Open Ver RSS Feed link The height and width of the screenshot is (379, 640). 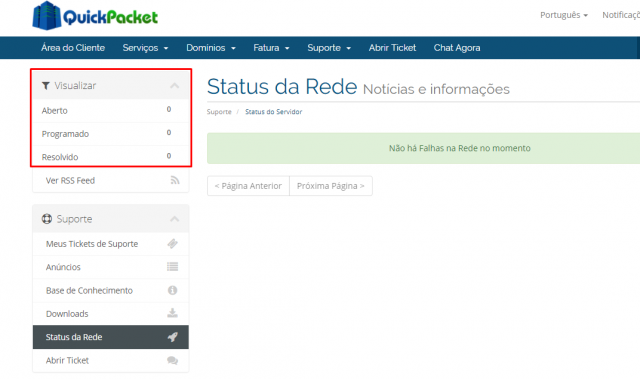111,180
